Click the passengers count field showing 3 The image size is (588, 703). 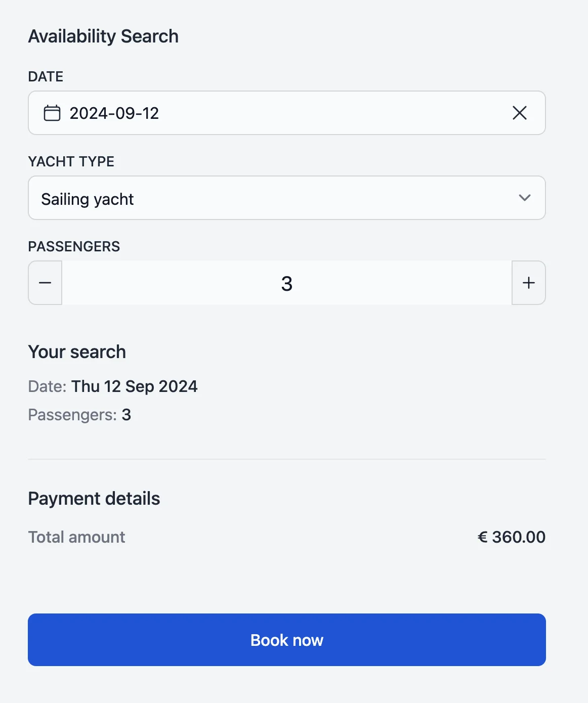point(286,283)
